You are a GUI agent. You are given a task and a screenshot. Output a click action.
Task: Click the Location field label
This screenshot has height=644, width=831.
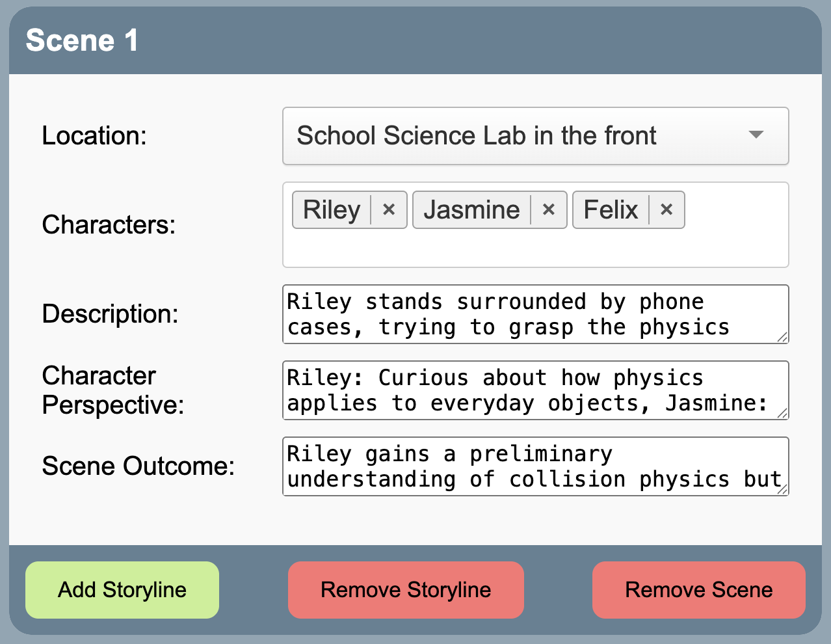tap(94, 136)
